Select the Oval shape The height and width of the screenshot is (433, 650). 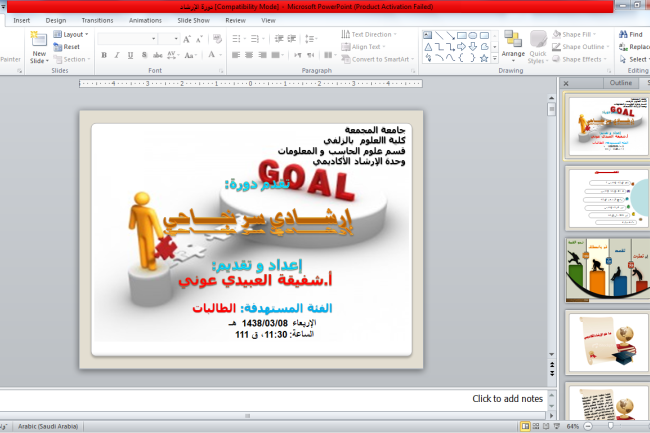[473, 36]
